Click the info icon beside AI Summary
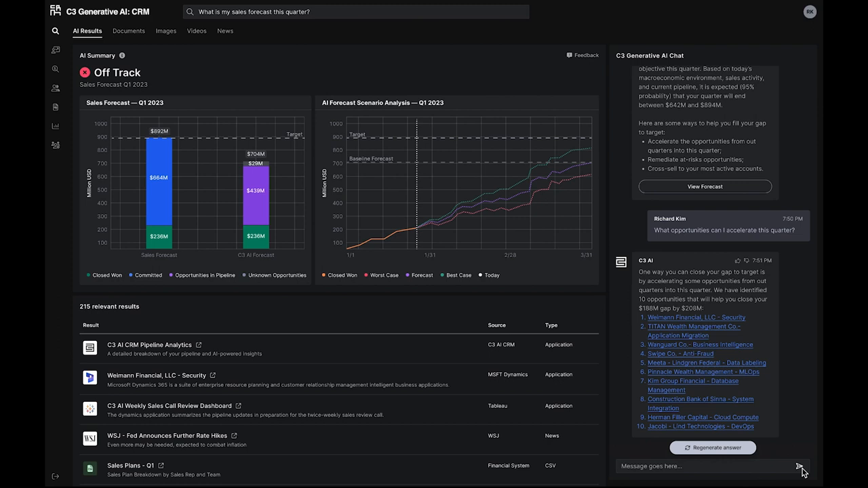The height and width of the screenshot is (488, 868). click(122, 56)
